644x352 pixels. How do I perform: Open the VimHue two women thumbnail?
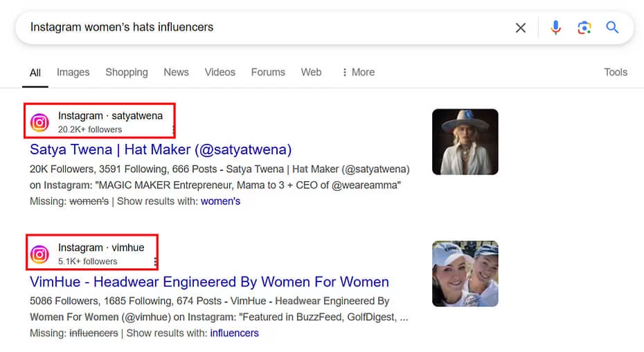coord(465,274)
